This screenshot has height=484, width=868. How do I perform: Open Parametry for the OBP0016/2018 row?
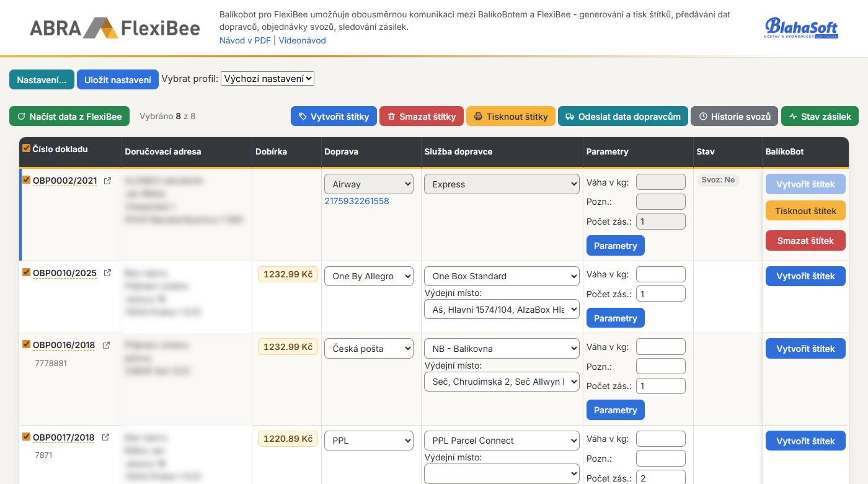[616, 410]
